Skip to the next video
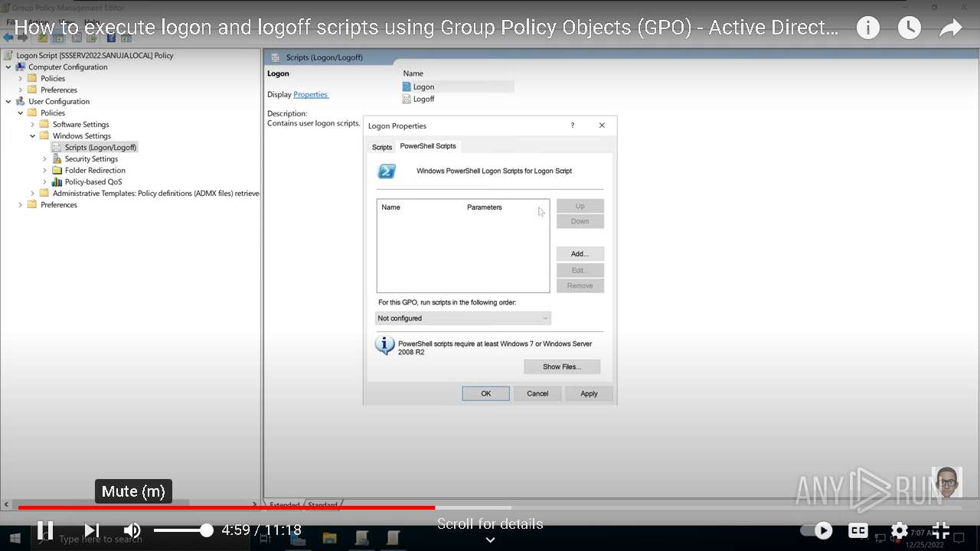 click(91, 530)
